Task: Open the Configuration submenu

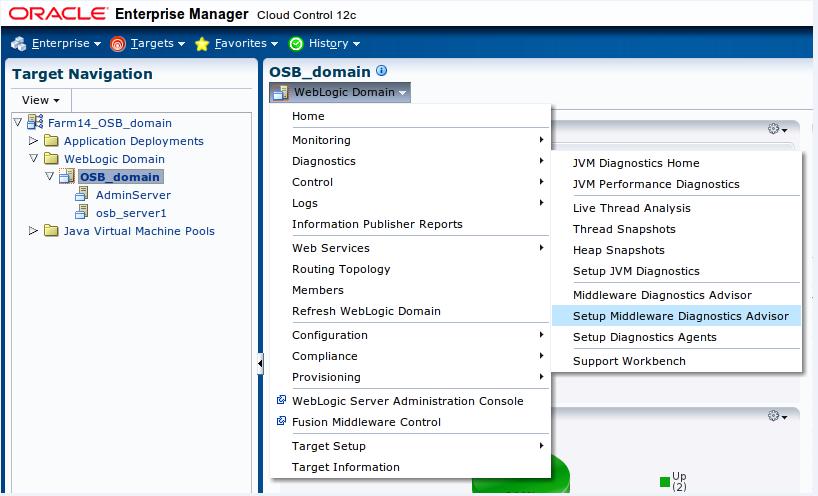Action: point(410,335)
